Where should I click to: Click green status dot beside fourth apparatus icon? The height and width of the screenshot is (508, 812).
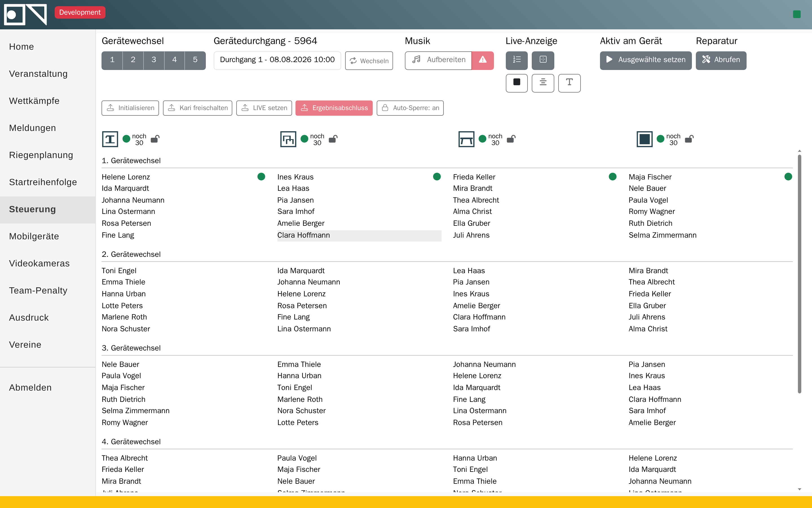660,139
